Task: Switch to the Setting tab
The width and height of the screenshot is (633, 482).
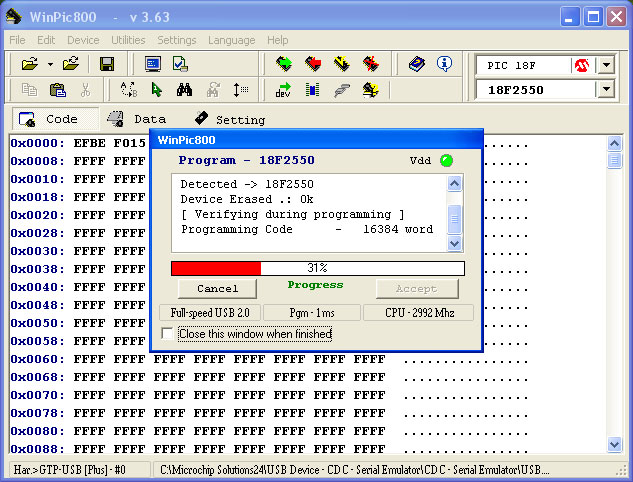Action: coord(230,119)
